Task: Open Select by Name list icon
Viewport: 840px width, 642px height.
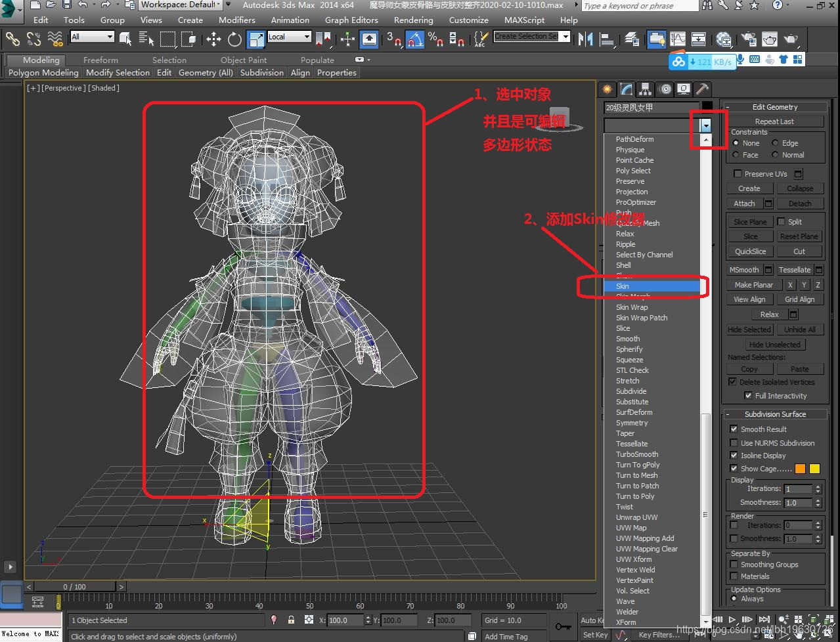Action: pyautogui.click(x=146, y=39)
